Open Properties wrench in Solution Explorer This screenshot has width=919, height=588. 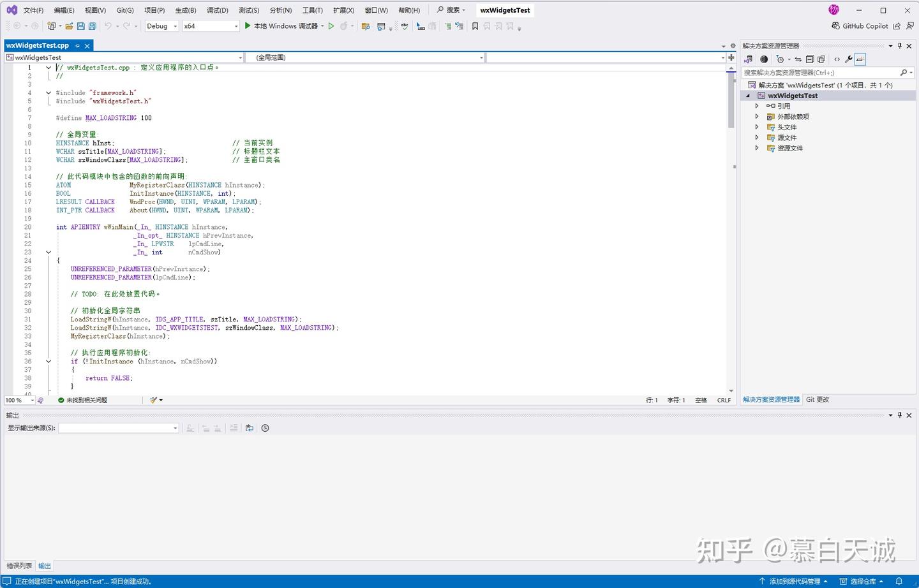[x=848, y=59]
